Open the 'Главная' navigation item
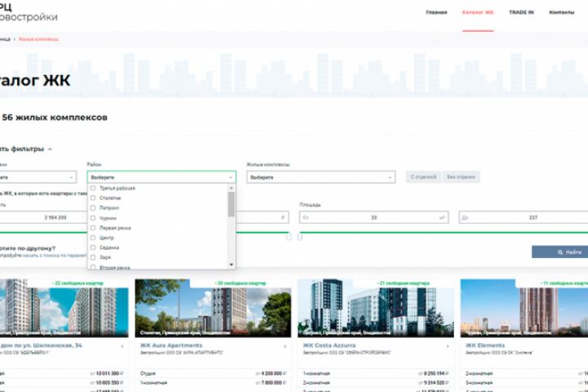Screen dimensions: 588x392 [x=436, y=12]
